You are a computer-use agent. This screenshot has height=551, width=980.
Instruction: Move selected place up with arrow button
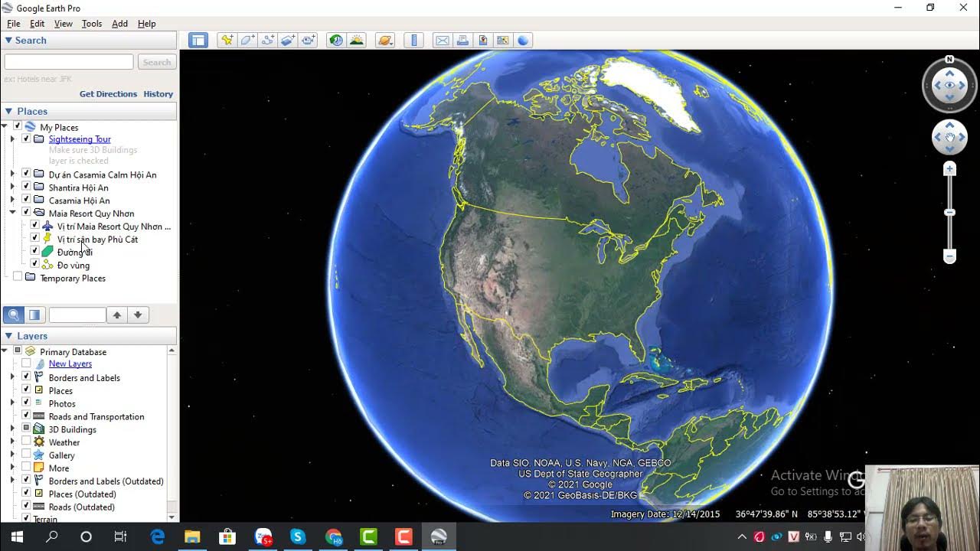coord(116,315)
